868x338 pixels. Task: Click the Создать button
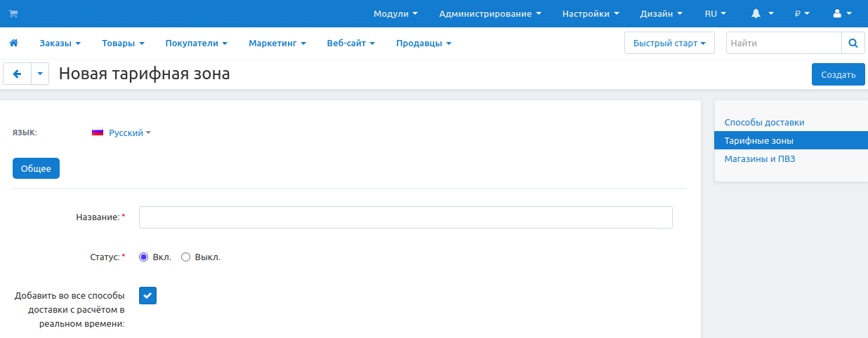coord(838,74)
